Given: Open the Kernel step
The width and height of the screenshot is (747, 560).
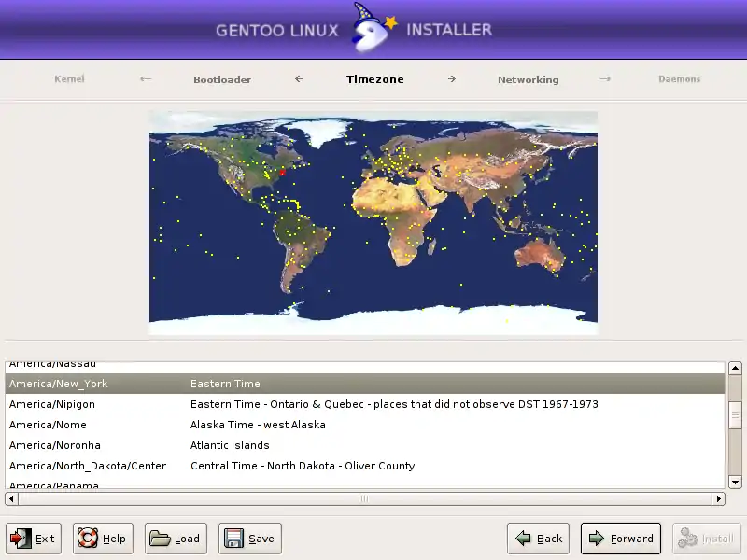Looking at the screenshot, I should [x=69, y=79].
